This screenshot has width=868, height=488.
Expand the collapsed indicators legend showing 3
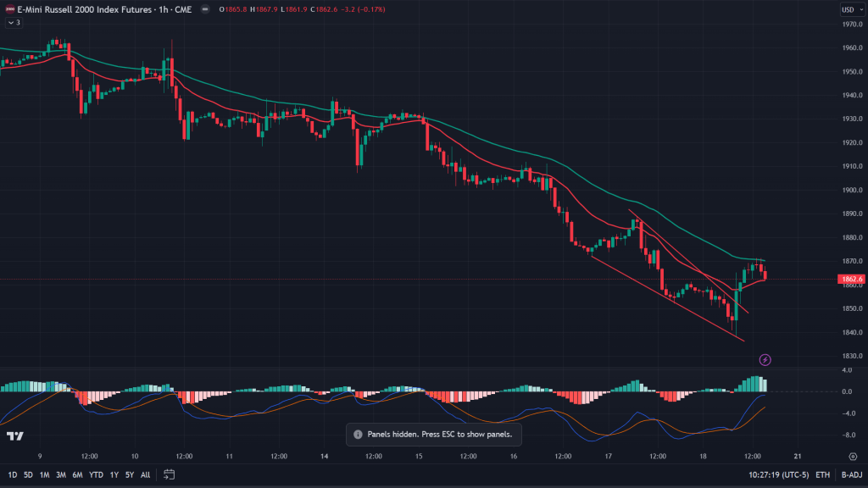pyautogui.click(x=14, y=22)
